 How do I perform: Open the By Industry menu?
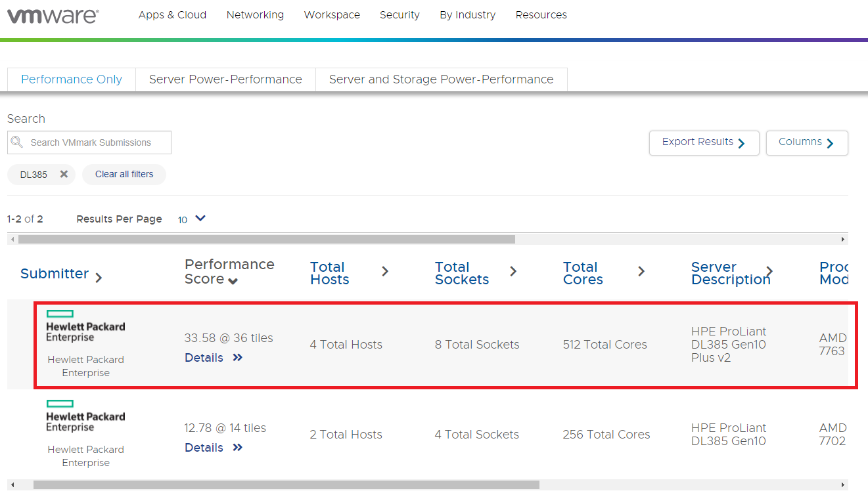[468, 15]
